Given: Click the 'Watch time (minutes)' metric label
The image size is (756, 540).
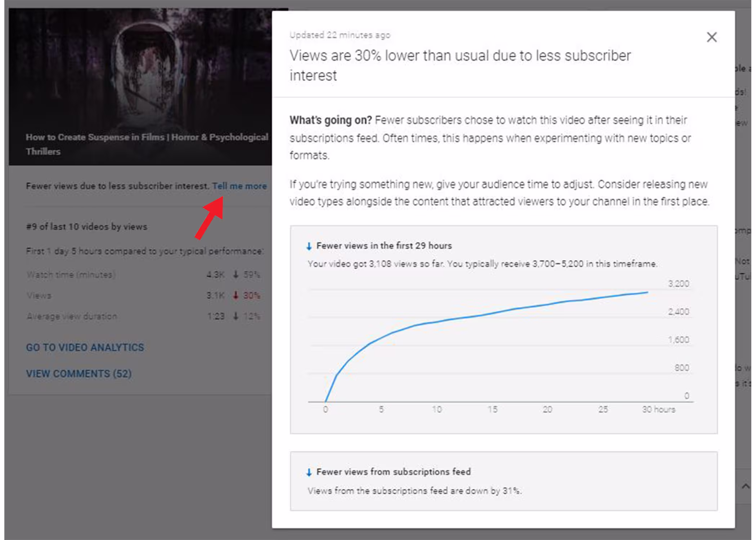Looking at the screenshot, I should point(71,275).
